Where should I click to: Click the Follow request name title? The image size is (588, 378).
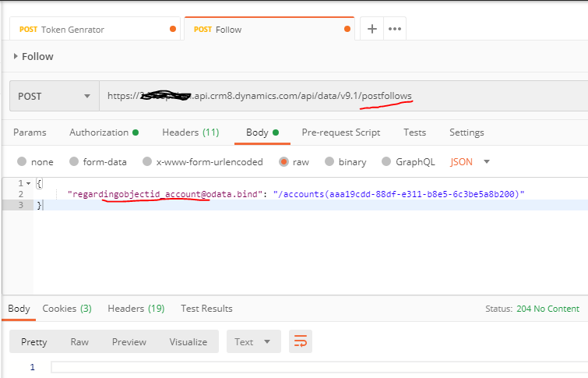click(37, 56)
